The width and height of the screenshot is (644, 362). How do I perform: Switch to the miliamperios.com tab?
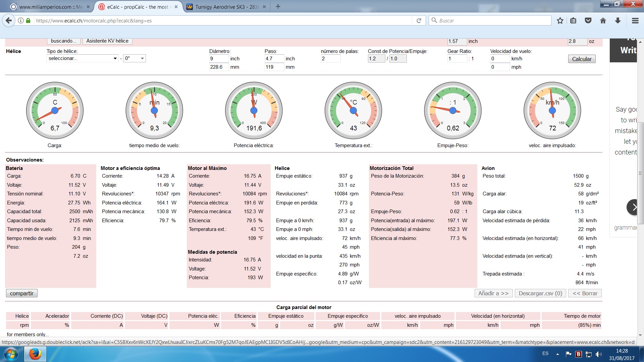pyautogui.click(x=50, y=7)
